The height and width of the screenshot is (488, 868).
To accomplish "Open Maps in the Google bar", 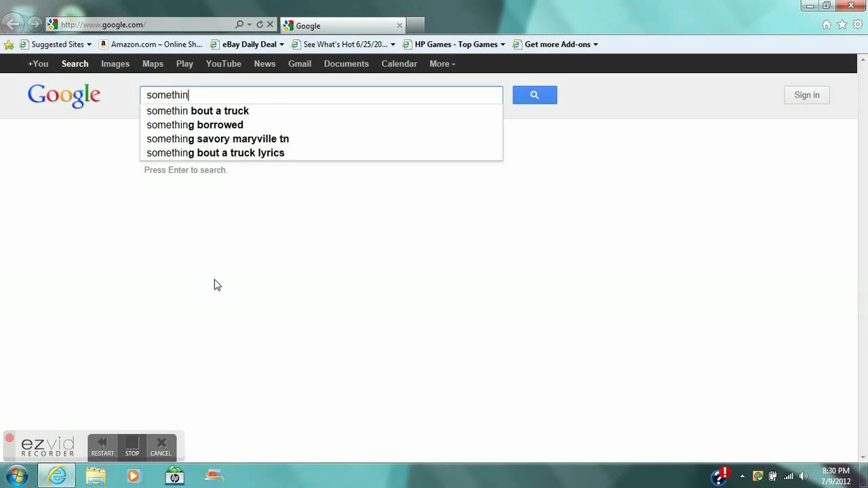I will coord(153,64).
